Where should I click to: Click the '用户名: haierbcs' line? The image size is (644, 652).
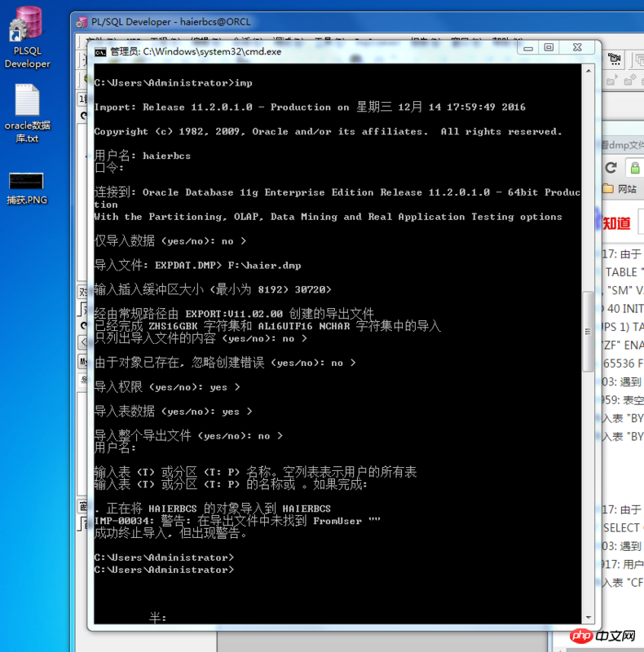pos(143,156)
